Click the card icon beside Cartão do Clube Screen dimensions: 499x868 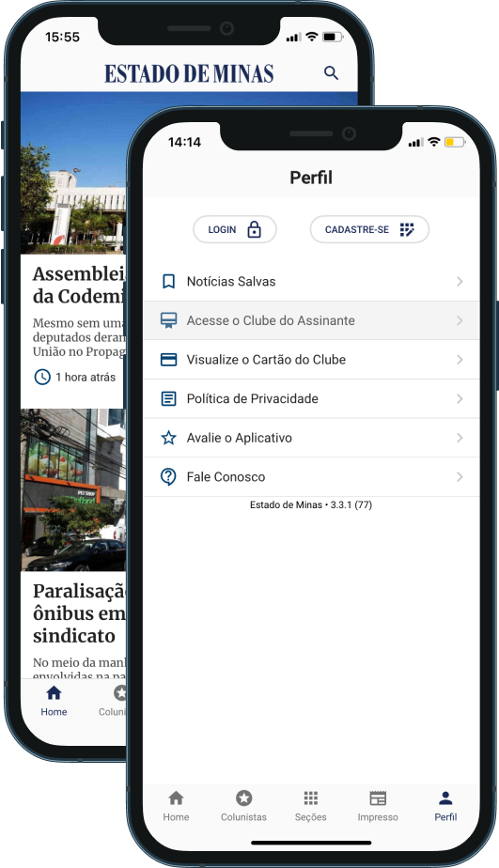(x=168, y=360)
